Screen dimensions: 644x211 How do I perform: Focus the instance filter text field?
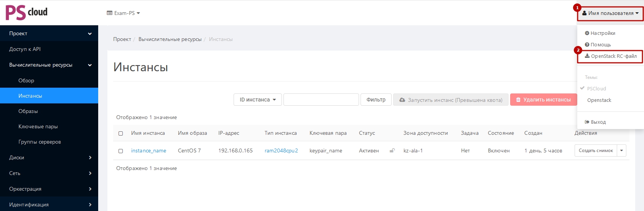pyautogui.click(x=321, y=100)
